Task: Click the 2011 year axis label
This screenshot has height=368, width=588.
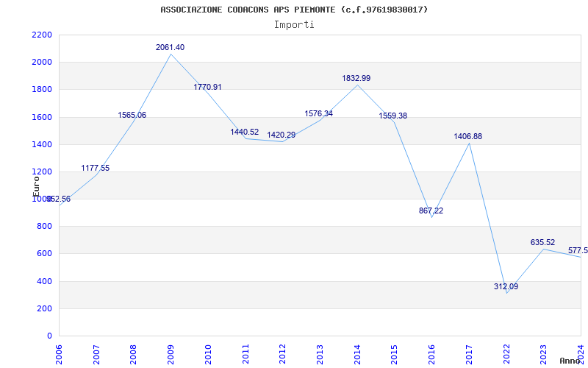Action: click(245, 355)
